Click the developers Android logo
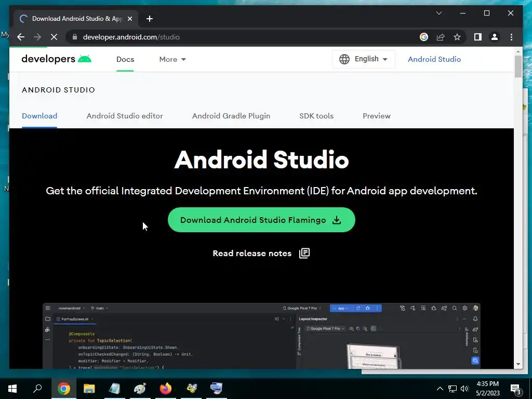The width and height of the screenshot is (532, 399). (x=56, y=59)
